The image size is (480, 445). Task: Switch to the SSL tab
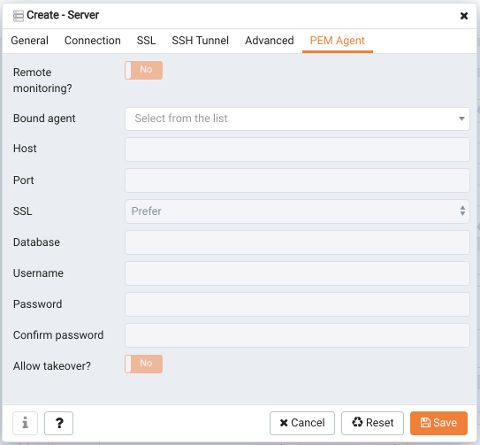coord(146,40)
